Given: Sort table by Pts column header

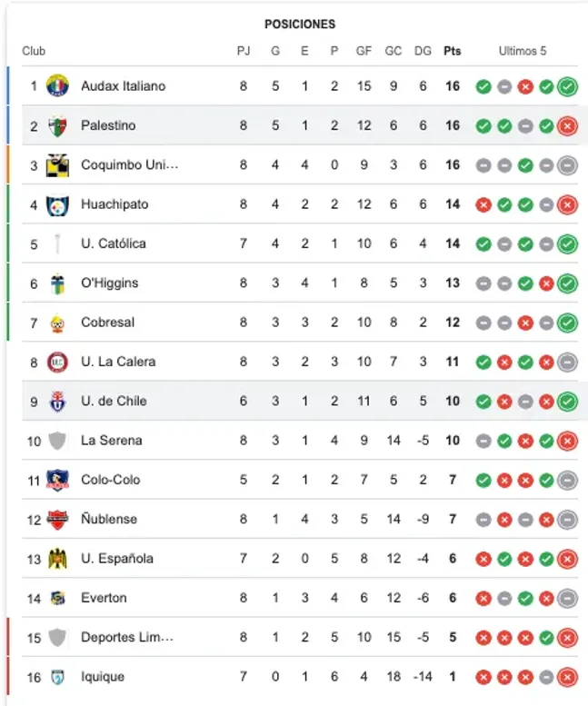Looking at the screenshot, I should pyautogui.click(x=452, y=51).
